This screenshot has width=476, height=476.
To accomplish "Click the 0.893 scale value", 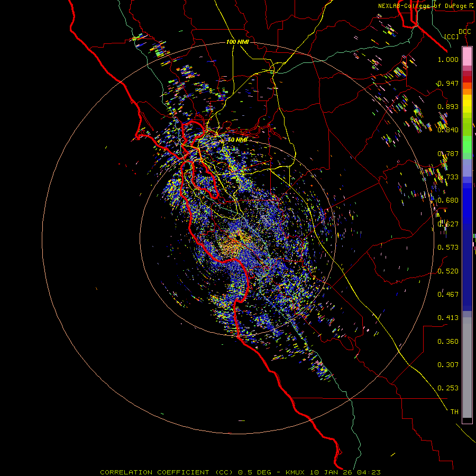I will pyautogui.click(x=448, y=106).
